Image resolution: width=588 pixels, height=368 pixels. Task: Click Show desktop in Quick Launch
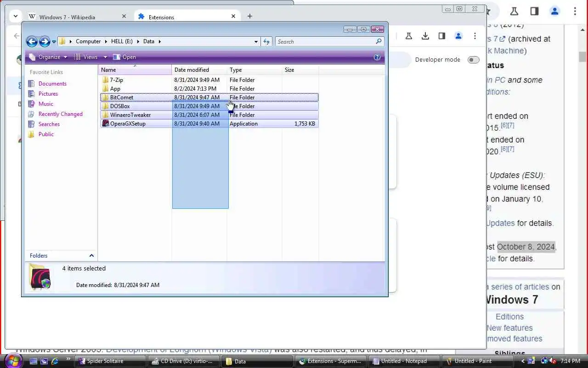pos(33,361)
